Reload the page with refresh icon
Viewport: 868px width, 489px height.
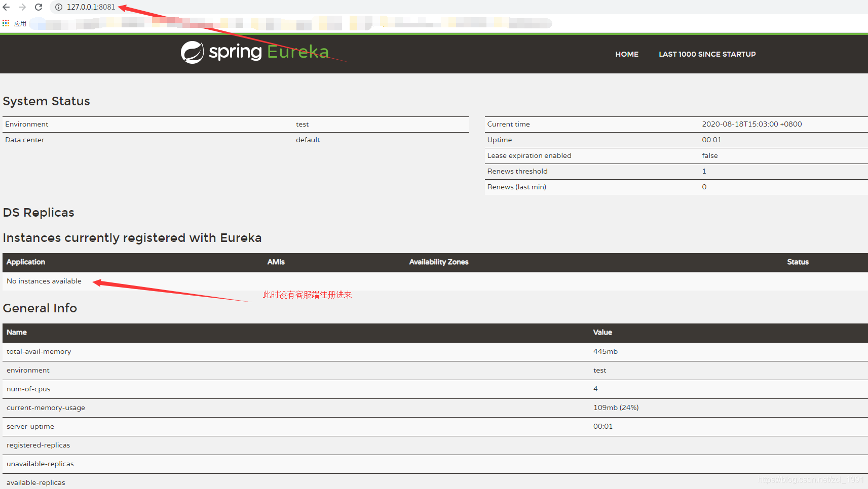[39, 7]
